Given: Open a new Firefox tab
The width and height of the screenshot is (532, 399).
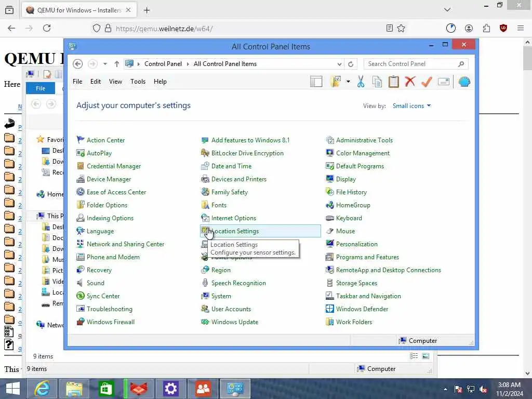Looking at the screenshot, I should pyautogui.click(x=147, y=10).
